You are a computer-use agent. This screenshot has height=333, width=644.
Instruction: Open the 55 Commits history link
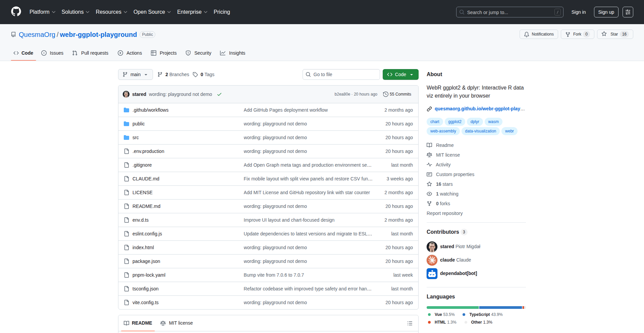tap(397, 94)
